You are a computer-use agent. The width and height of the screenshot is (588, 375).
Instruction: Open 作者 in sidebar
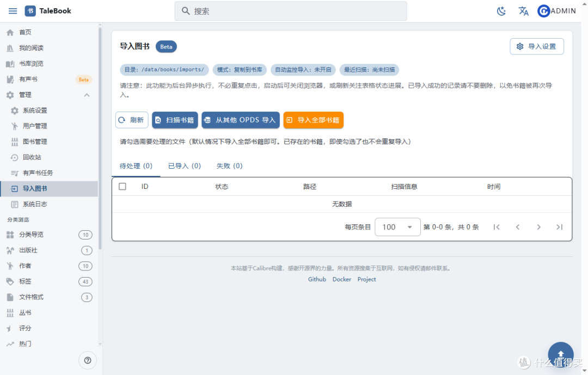click(49, 266)
